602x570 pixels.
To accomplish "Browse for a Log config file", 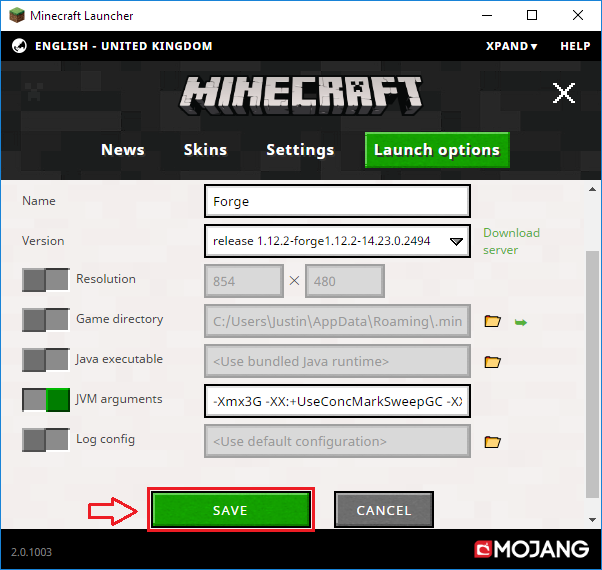I will click(x=493, y=442).
